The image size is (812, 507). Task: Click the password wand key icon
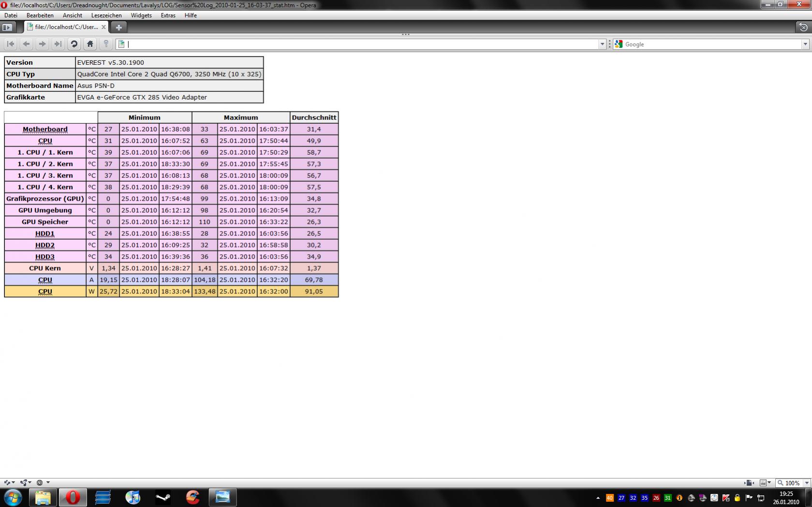point(106,44)
